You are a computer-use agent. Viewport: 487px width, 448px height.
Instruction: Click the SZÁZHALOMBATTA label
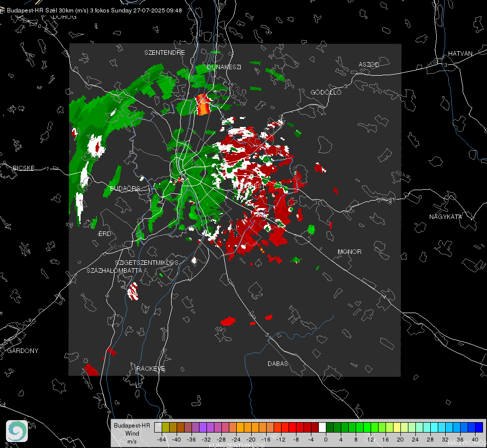114,270
